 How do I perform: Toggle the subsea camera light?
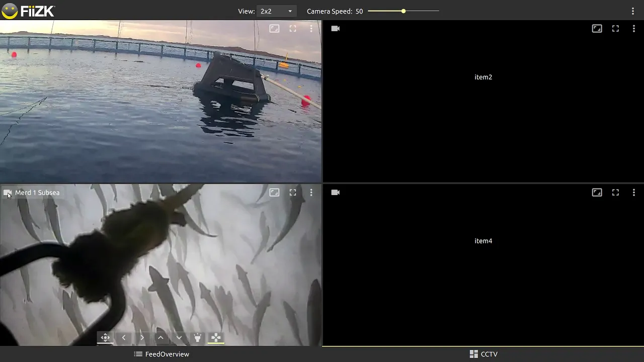197,338
